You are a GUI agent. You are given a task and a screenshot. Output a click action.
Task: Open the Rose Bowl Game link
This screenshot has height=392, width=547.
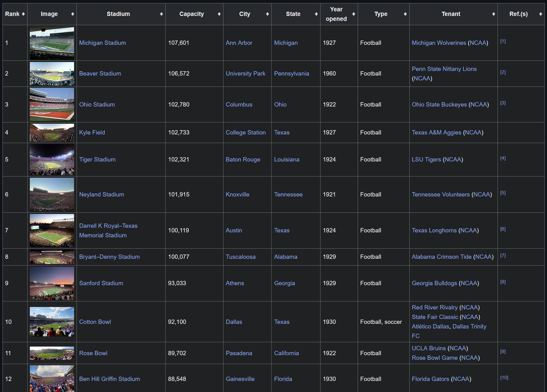point(435,358)
